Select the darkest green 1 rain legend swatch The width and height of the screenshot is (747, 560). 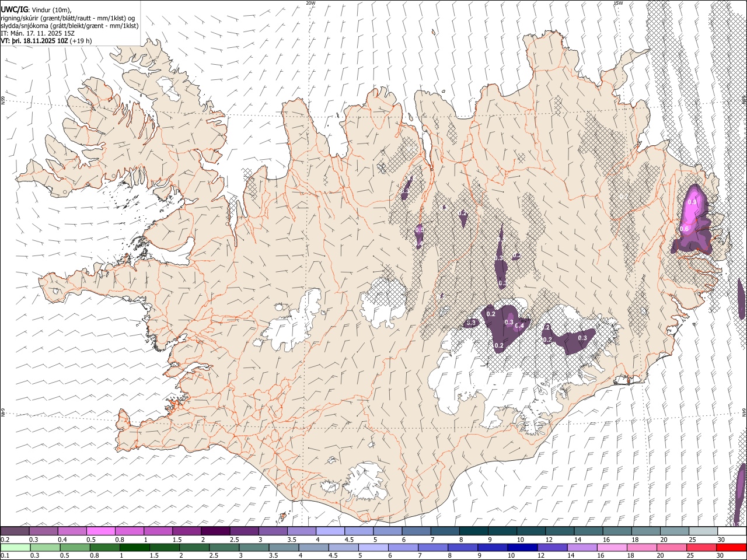coord(135,547)
